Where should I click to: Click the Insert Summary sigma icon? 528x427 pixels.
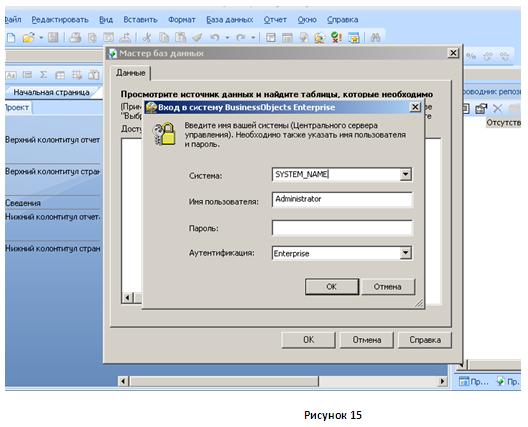pos(43,75)
